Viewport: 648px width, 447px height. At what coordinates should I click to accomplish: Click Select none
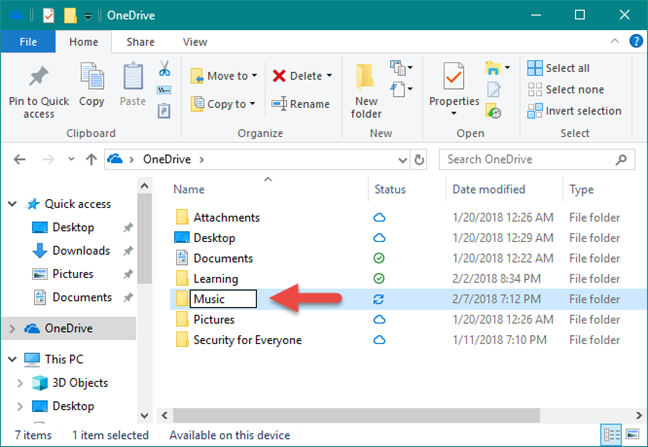point(566,89)
